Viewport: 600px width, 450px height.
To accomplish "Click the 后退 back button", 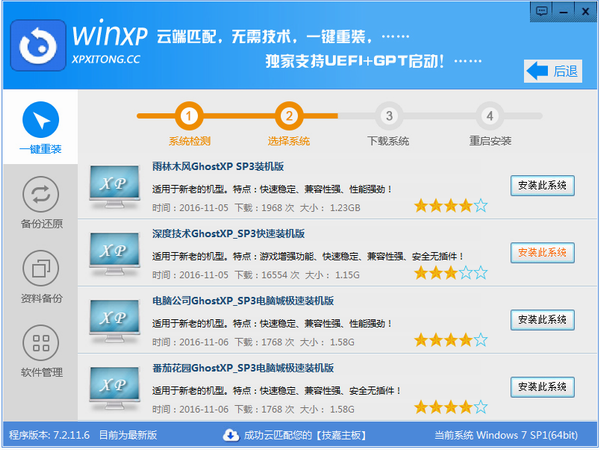I will [553, 71].
